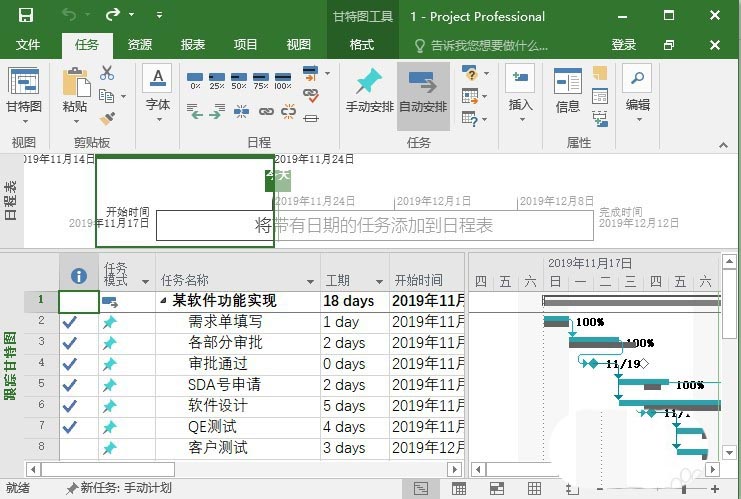Viewport: 741px width, 499px height.
Task: Click the Respect links icon
Action: (x=310, y=94)
